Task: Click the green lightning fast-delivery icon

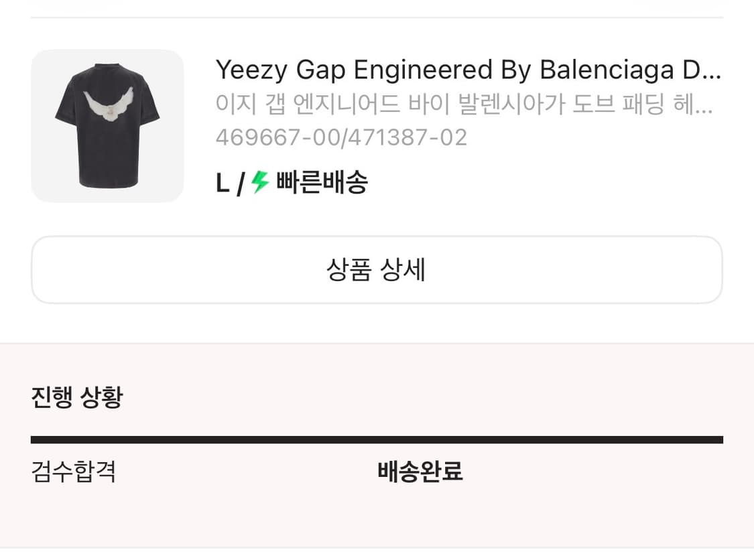Action: tap(260, 180)
